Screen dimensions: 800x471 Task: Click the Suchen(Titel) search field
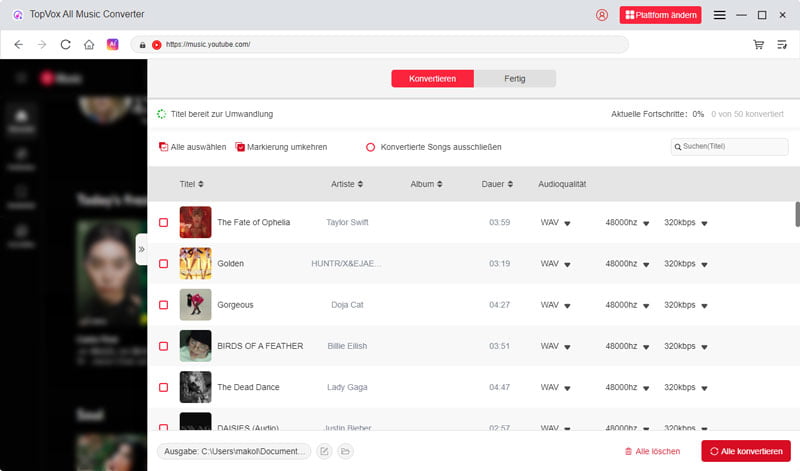coord(734,147)
